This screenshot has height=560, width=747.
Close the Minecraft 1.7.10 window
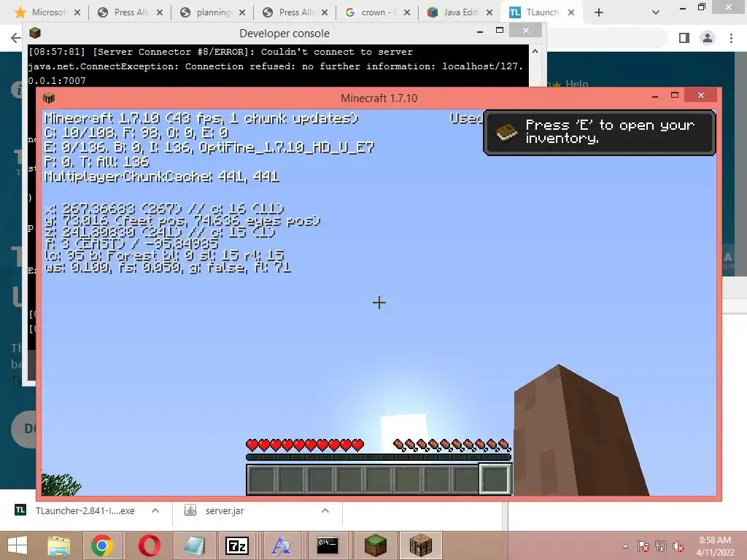click(701, 96)
